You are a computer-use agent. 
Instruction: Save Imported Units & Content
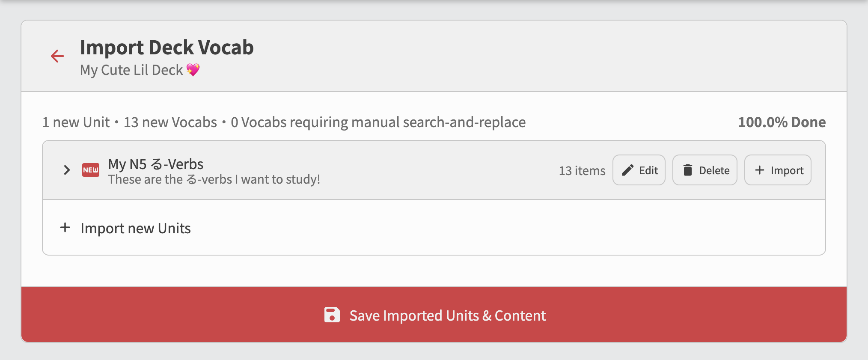[434, 315]
